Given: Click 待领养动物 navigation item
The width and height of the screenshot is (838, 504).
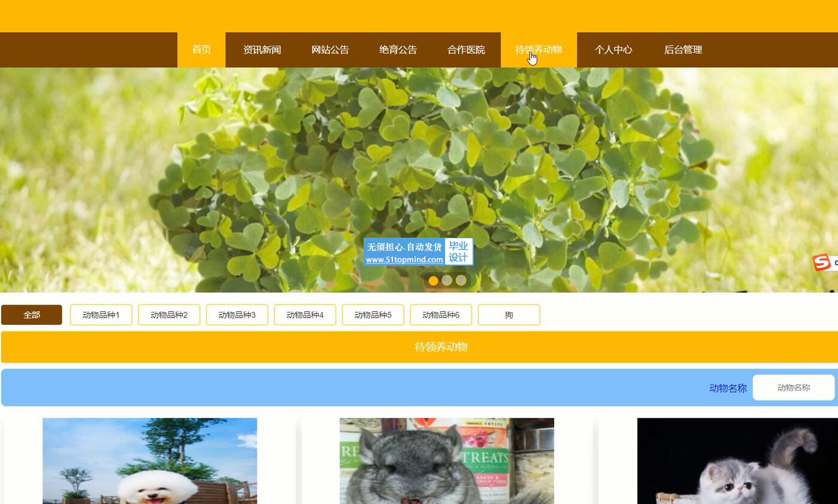Looking at the screenshot, I should coord(539,50).
